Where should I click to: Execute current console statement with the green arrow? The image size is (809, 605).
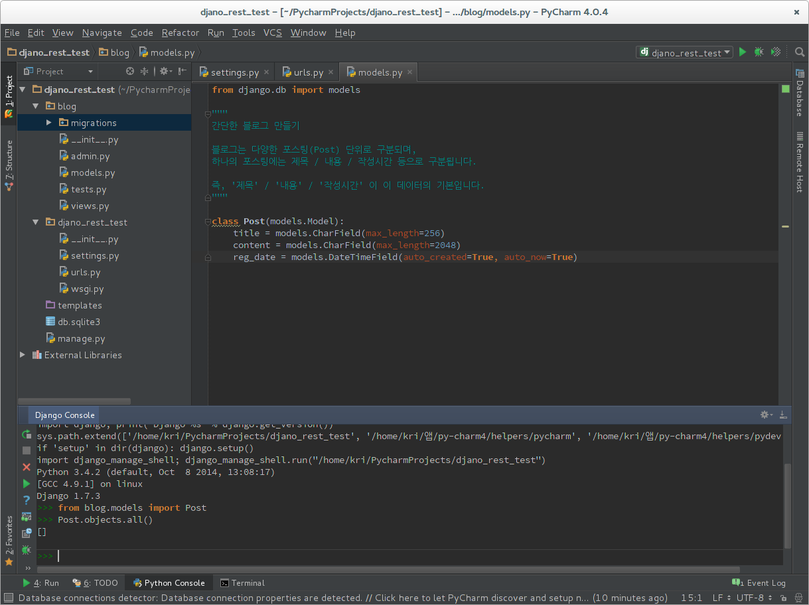pos(26,484)
